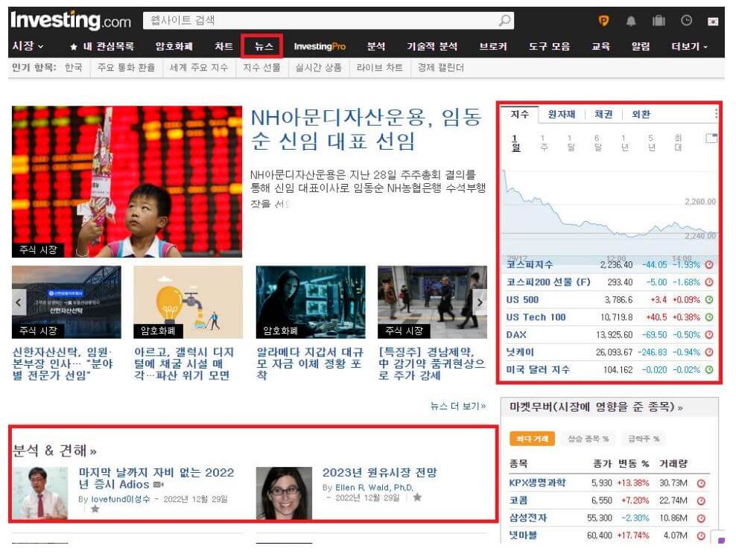
Task: Open the NH아문디자산운용 headline image
Action: point(127,182)
